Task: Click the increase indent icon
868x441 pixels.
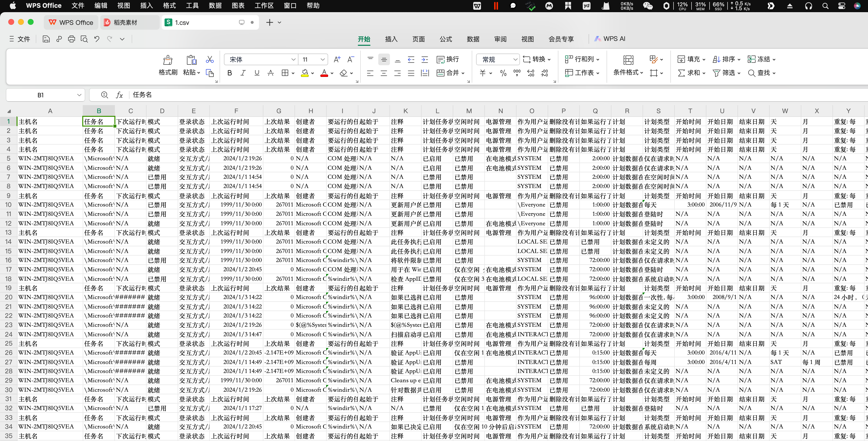Action: coord(425,60)
